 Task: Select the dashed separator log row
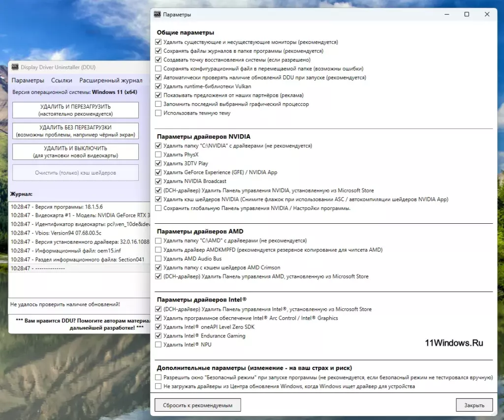tap(80, 268)
